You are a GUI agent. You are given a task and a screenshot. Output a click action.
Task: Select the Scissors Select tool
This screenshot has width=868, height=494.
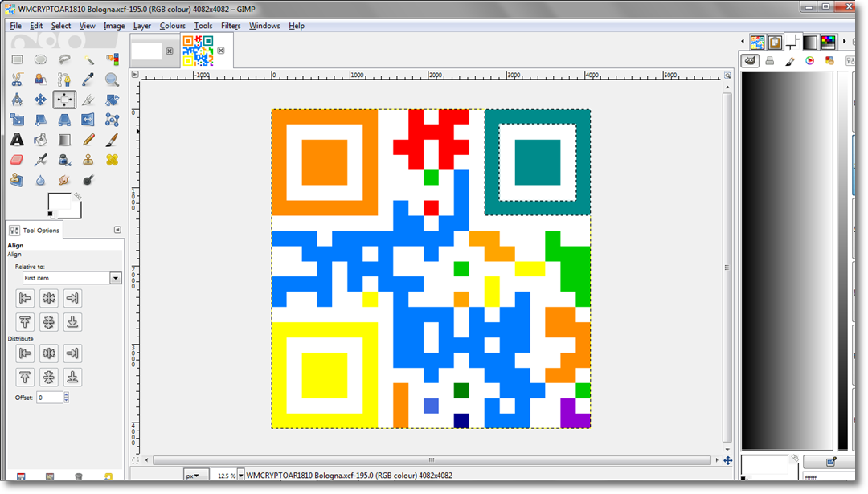(x=17, y=80)
